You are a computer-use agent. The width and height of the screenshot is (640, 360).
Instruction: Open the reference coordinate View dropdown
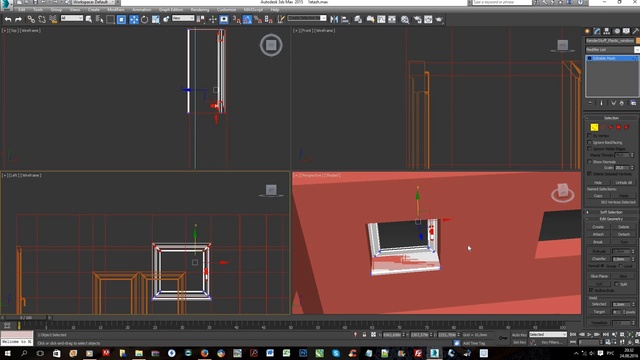[x=183, y=18]
